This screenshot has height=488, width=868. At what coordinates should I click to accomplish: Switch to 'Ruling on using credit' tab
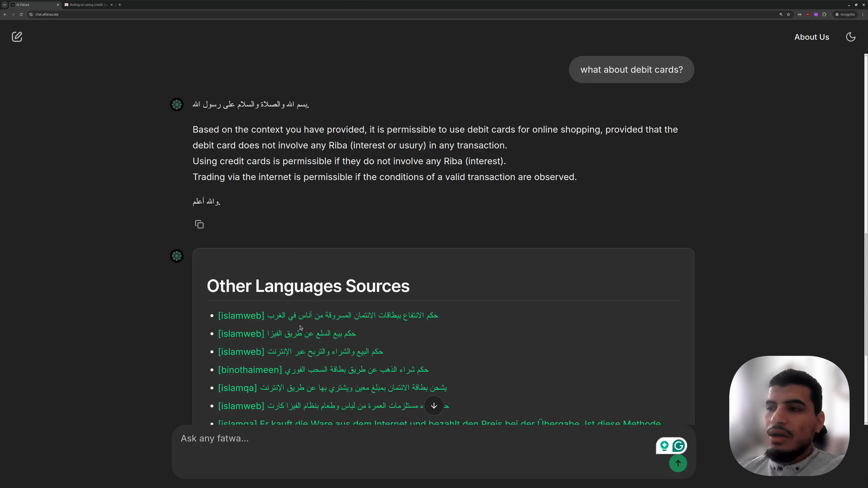tap(88, 5)
